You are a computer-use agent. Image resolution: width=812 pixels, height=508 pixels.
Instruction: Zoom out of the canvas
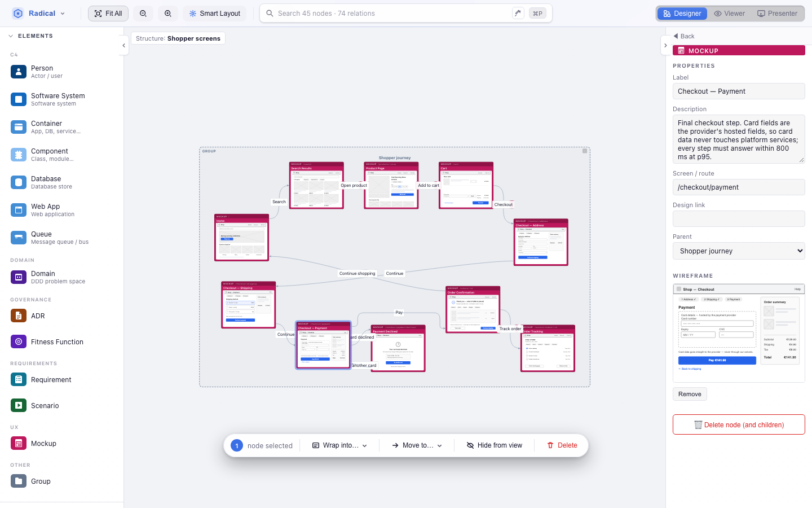coord(143,14)
